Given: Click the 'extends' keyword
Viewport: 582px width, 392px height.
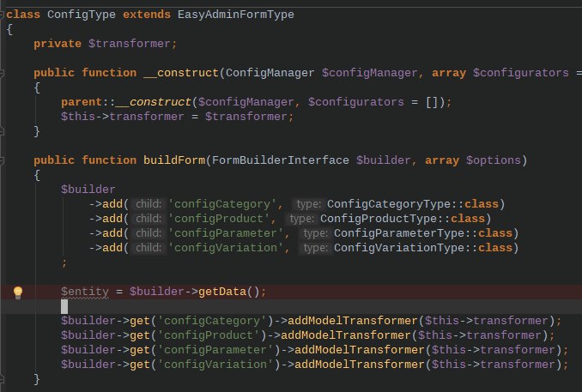Looking at the screenshot, I should coord(147,15).
